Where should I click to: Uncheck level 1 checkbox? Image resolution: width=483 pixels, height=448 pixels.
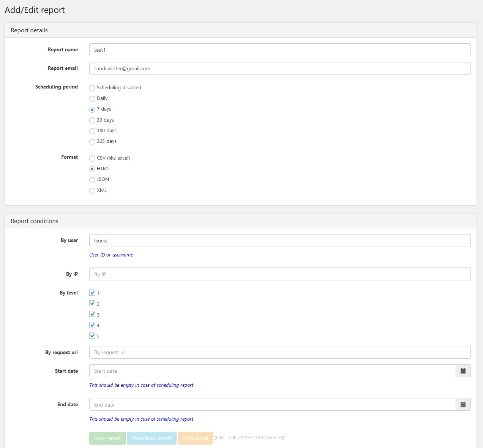pyautogui.click(x=92, y=293)
